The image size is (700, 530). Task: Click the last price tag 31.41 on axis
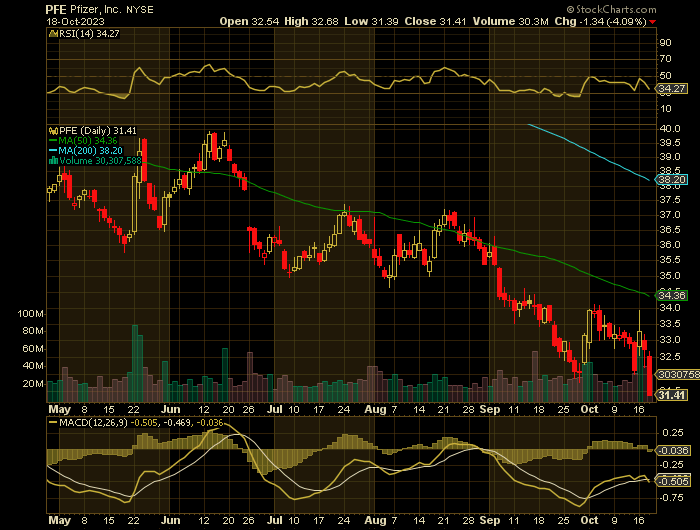point(672,395)
